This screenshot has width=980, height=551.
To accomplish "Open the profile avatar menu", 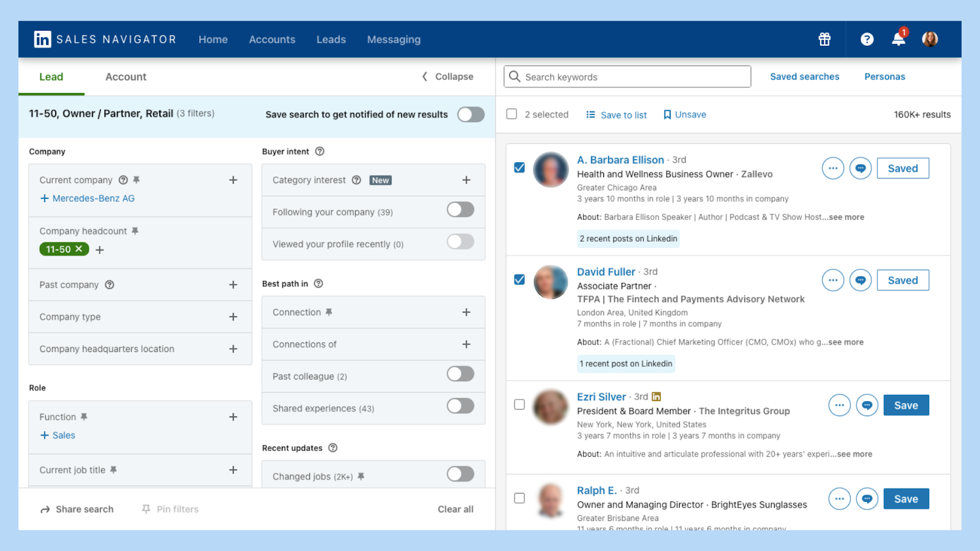I will (x=930, y=39).
